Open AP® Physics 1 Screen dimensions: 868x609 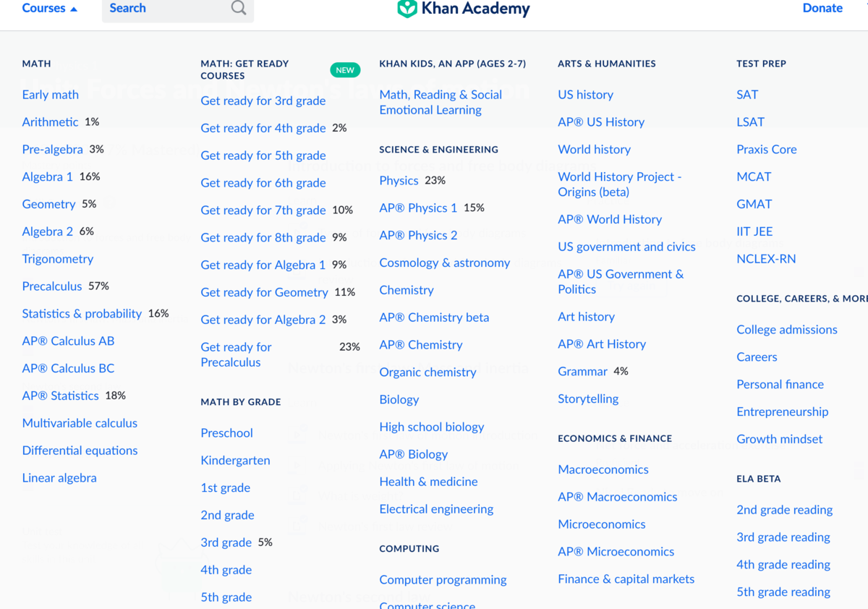pyautogui.click(x=418, y=208)
